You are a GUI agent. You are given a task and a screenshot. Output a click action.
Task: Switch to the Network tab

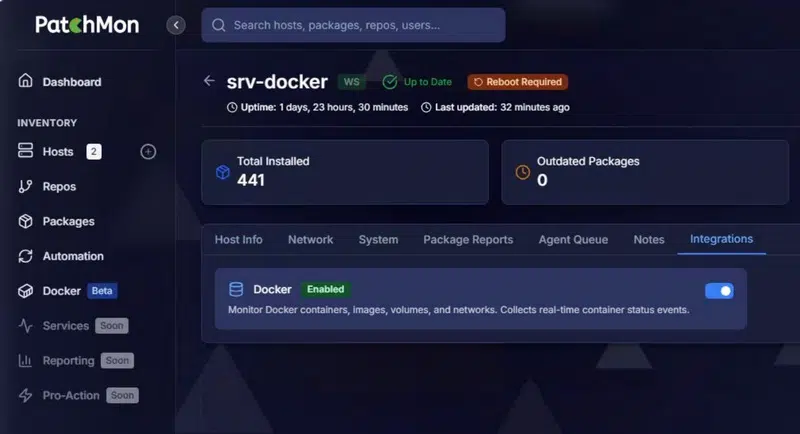click(310, 240)
